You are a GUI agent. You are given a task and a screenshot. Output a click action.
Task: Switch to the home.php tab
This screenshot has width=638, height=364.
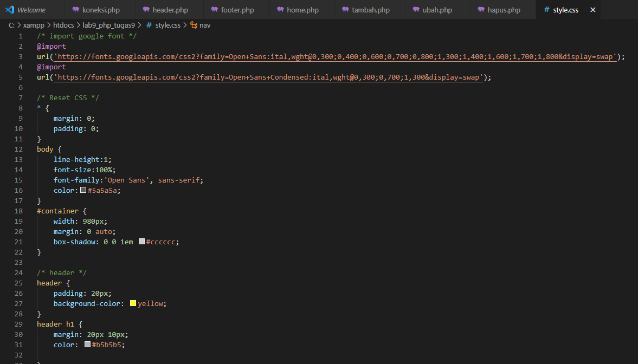(x=302, y=9)
